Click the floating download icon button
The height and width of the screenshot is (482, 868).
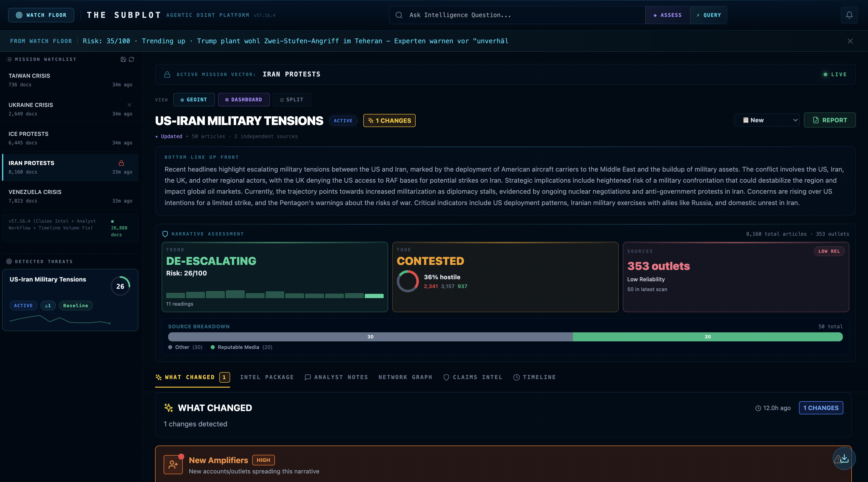(x=844, y=458)
